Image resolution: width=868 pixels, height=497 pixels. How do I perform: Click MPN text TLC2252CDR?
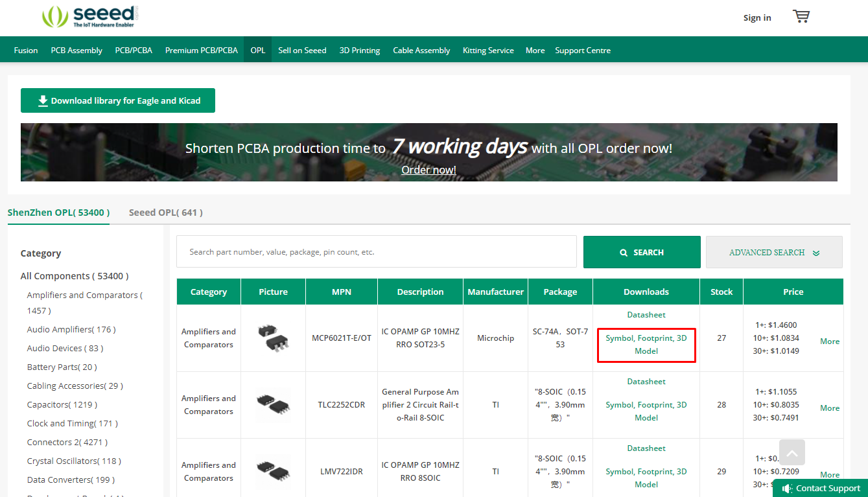(342, 405)
